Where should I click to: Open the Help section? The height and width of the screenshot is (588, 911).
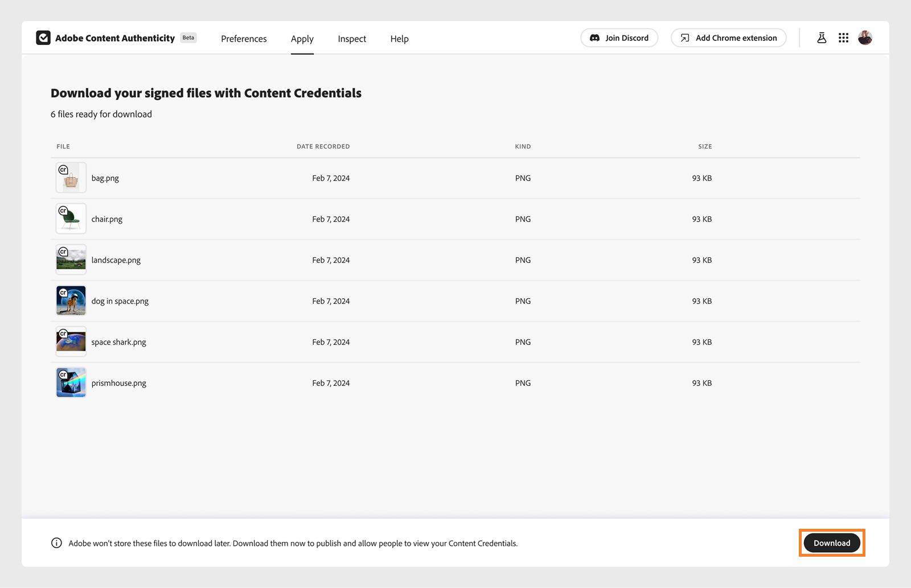tap(399, 39)
